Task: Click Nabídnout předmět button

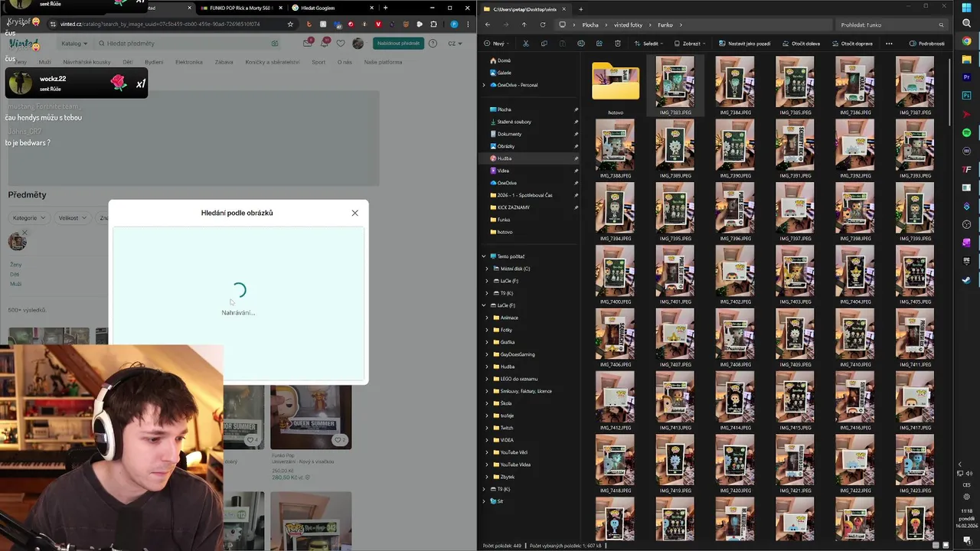Action: coord(399,44)
